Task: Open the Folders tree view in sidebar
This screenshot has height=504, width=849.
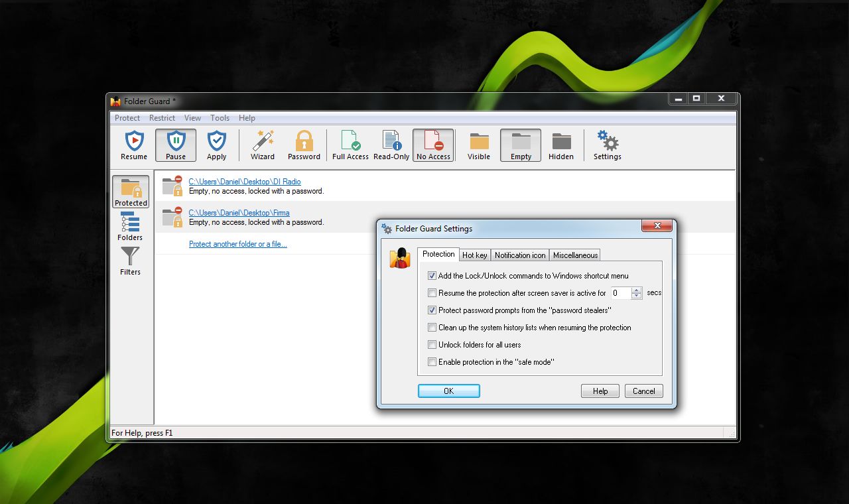Action: (130, 226)
